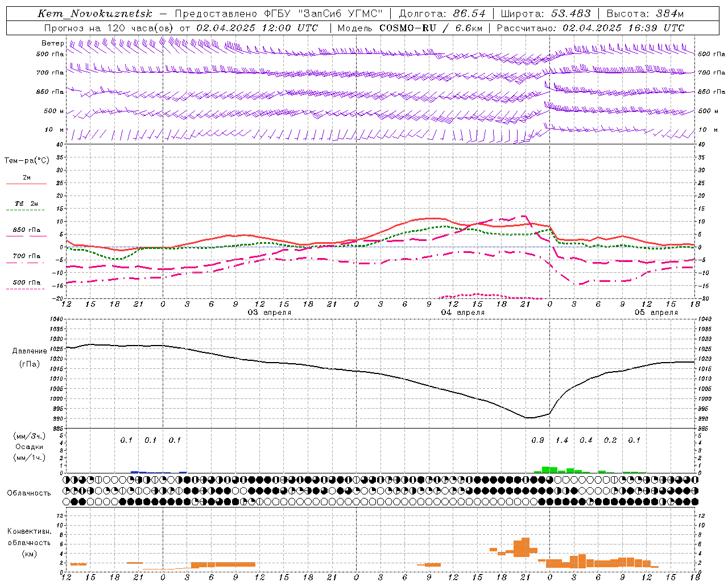
Task: Click the 'Модель COSMO-RU / 6.6км' model text
Action: click(409, 28)
